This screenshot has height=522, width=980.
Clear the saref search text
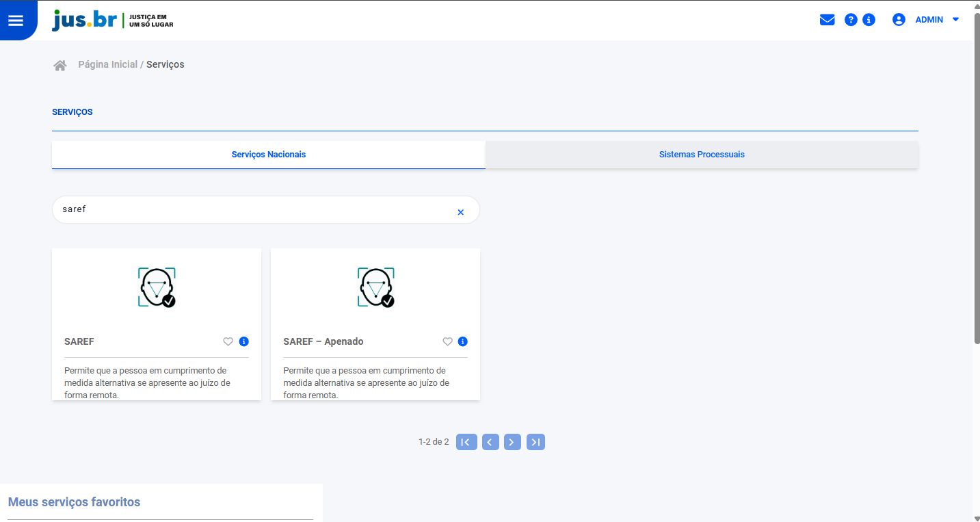point(460,212)
